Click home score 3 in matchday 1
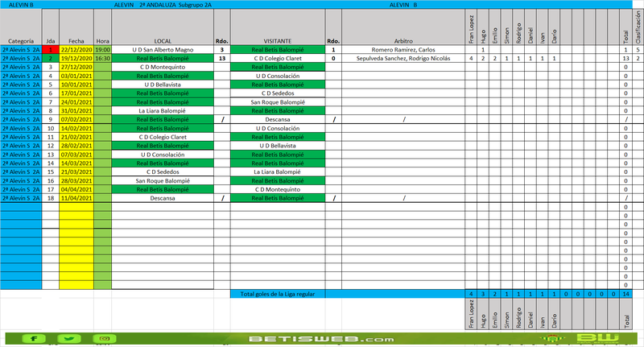Viewport: 644px width, 347px height. [222, 50]
